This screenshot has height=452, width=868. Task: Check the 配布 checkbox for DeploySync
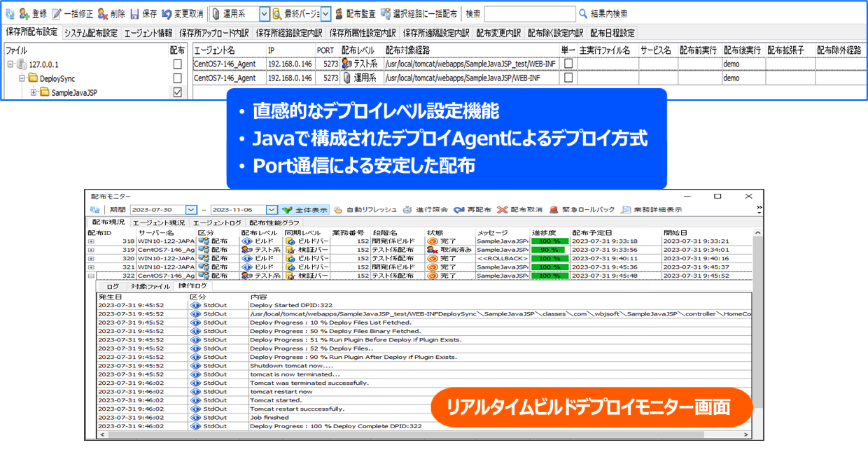(177, 78)
